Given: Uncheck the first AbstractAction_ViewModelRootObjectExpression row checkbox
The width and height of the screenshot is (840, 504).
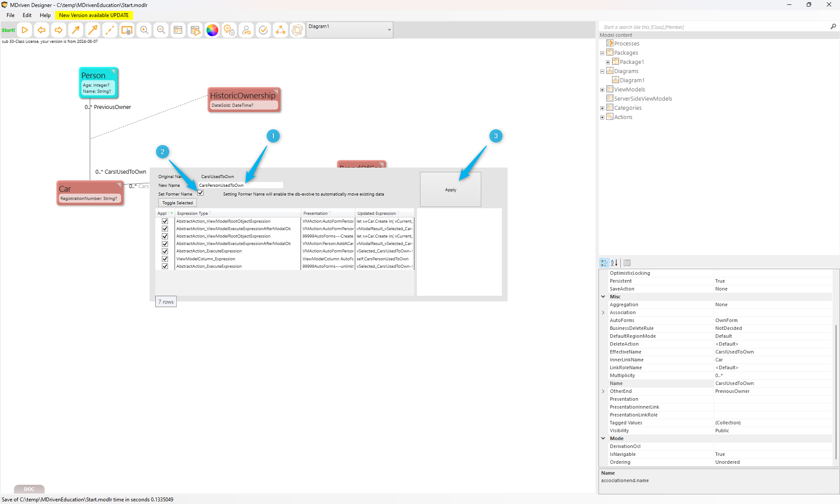Looking at the screenshot, I should (165, 221).
